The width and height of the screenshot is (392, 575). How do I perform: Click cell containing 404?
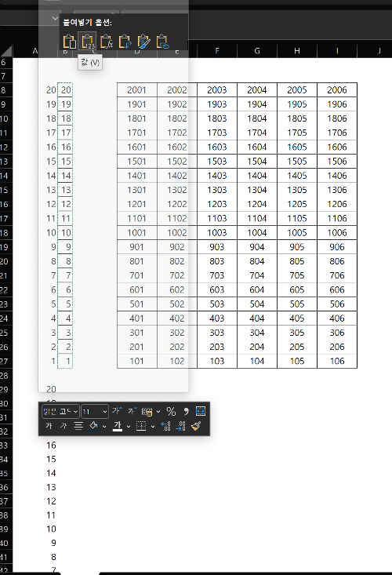257,318
